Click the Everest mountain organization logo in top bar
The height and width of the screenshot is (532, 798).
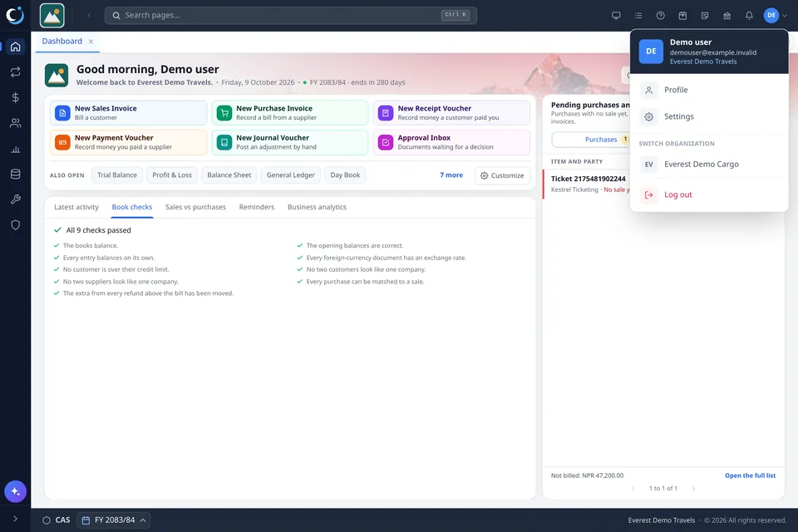click(52, 15)
